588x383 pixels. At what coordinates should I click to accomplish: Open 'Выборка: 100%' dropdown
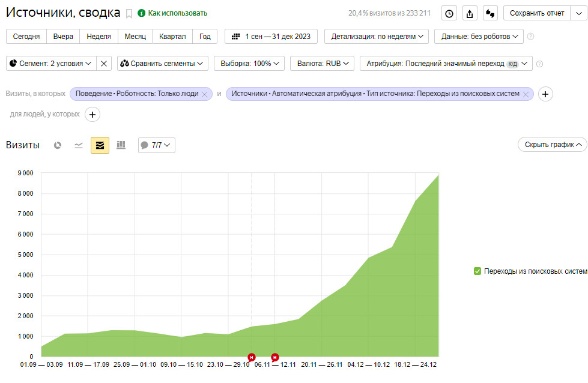coord(249,64)
